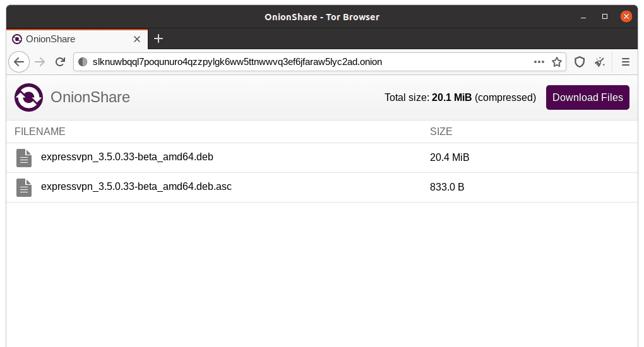644x347 pixels.
Task: Click the FILENAME column header
Action: [x=40, y=131]
